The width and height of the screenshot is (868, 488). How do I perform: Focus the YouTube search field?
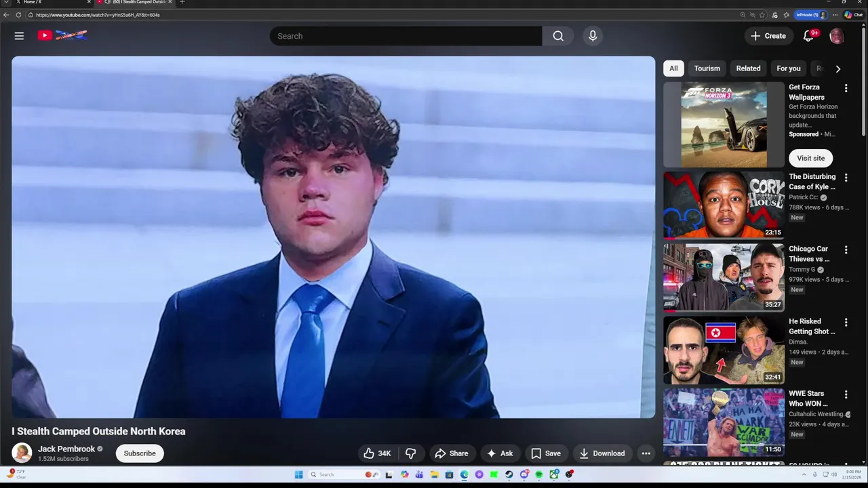pos(406,36)
